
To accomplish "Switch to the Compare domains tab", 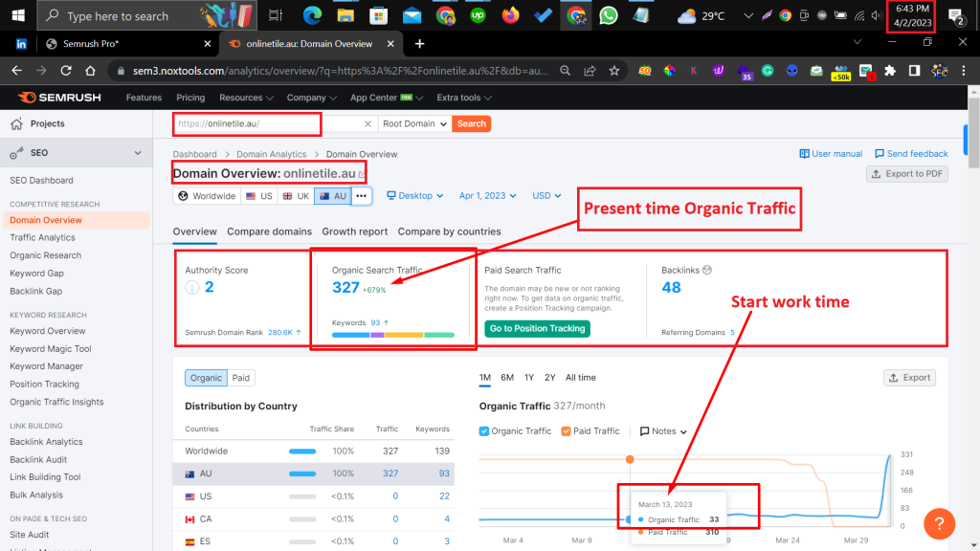I will (x=269, y=231).
